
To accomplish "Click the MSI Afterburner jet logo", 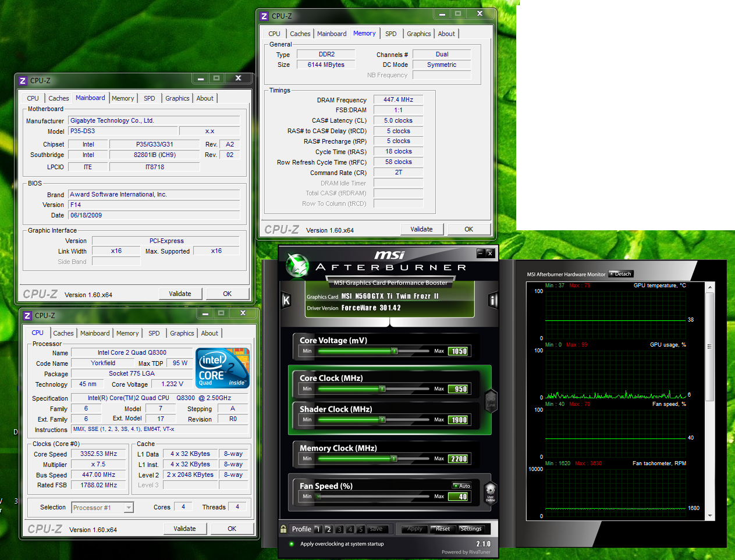I will (298, 266).
